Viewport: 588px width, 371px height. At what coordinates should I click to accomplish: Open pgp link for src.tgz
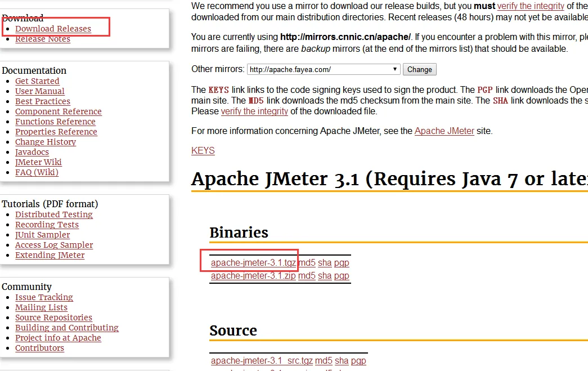tap(358, 360)
